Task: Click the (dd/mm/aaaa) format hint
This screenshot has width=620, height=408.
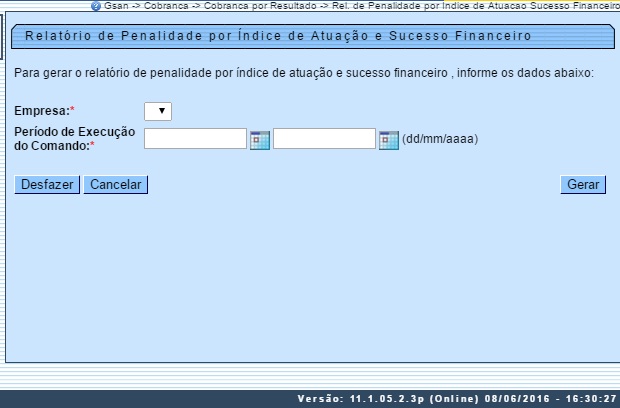Action: coord(440,139)
